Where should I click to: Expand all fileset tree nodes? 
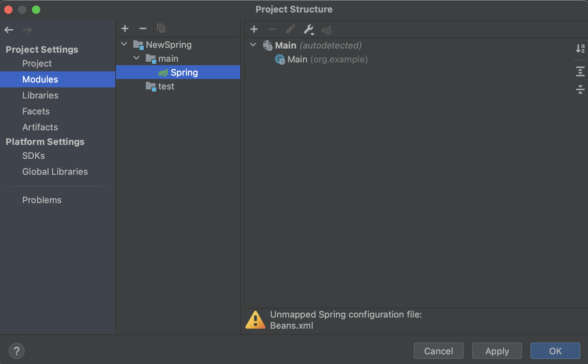pyautogui.click(x=580, y=71)
